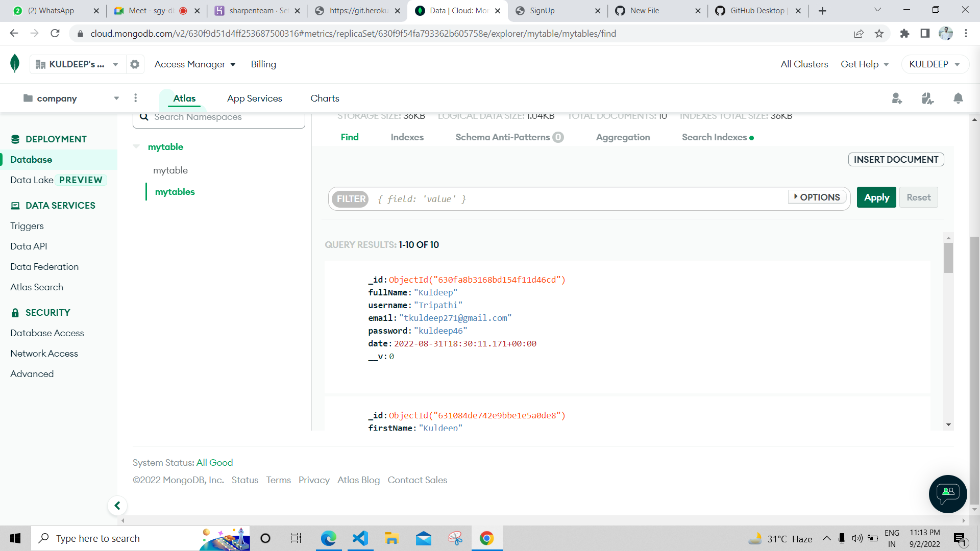Bookmark the page with the star icon

[x=879, y=33]
